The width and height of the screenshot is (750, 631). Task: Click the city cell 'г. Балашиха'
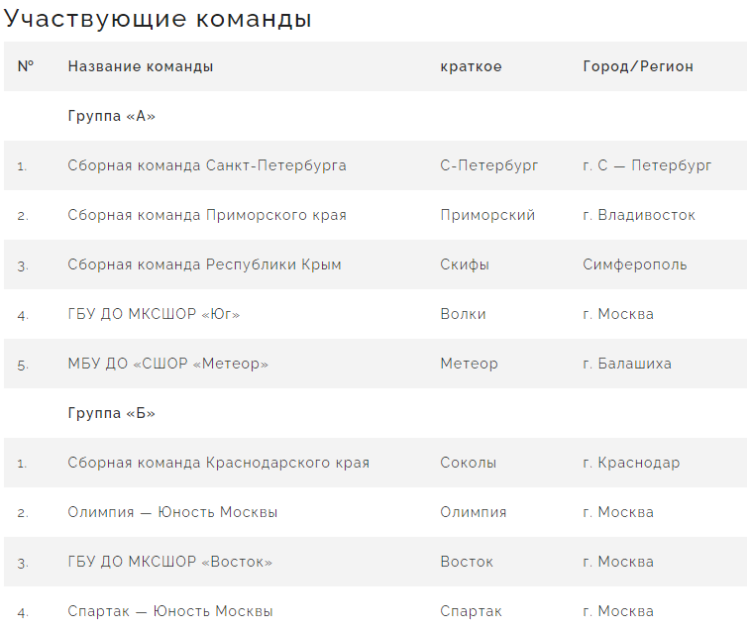(x=627, y=364)
